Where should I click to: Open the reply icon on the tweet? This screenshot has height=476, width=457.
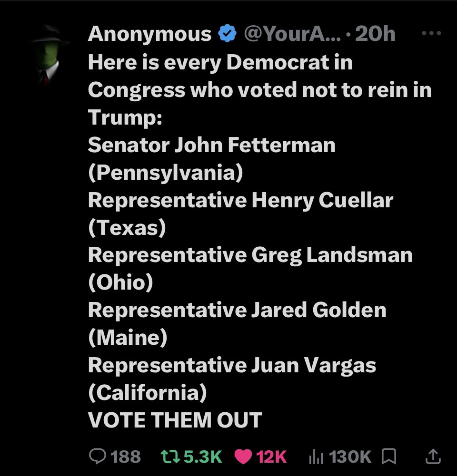pyautogui.click(x=98, y=457)
